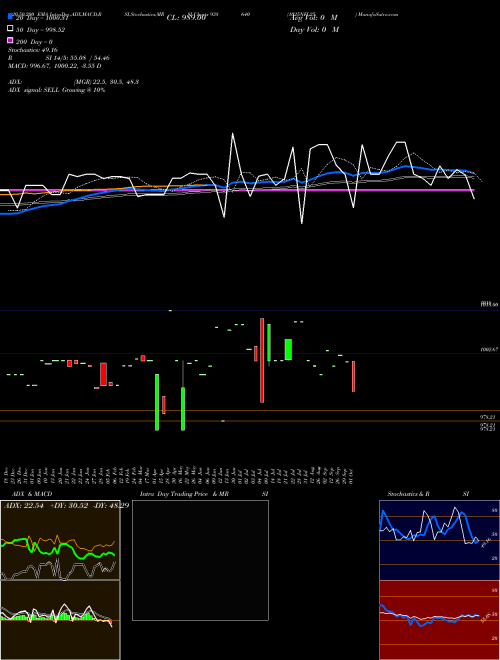Click the 'Day Vol: 0 M' label
Screen dimensions: 500x660
pos(314,29)
